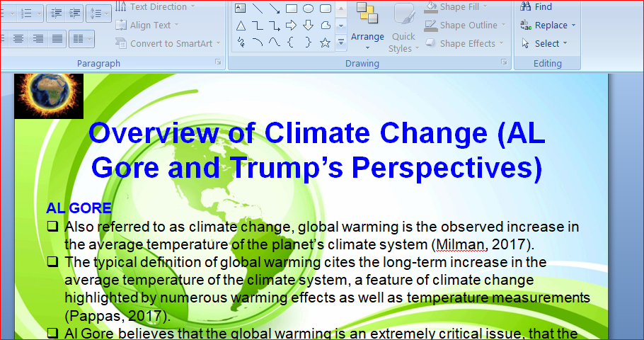Align paragraph text to the right
644x340 pixels.
38,39
